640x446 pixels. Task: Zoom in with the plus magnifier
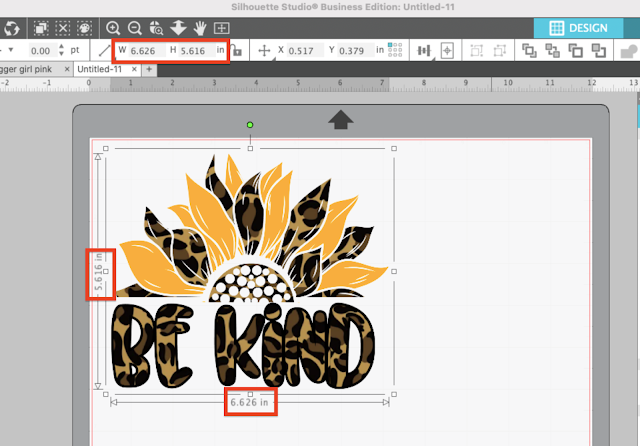(x=113, y=28)
